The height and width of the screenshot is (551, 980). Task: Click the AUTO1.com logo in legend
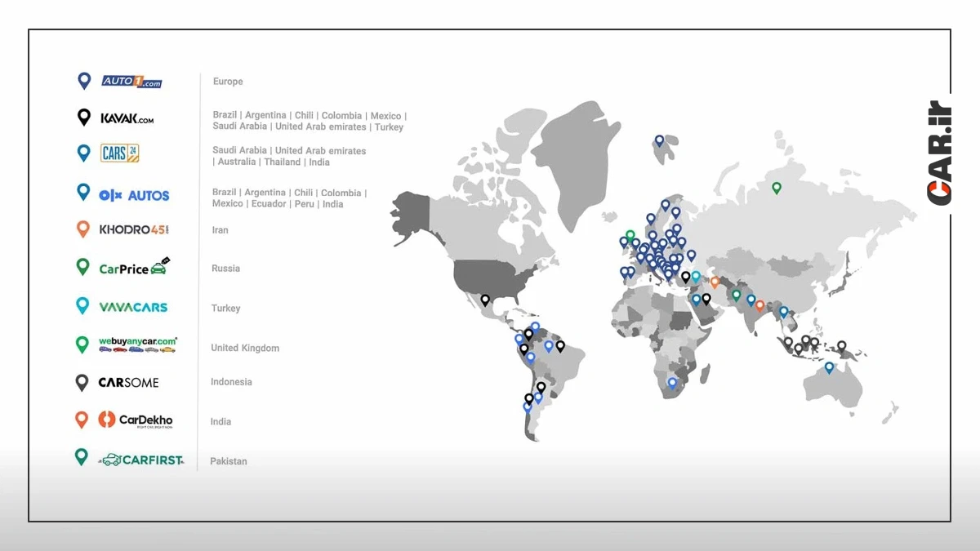click(131, 82)
